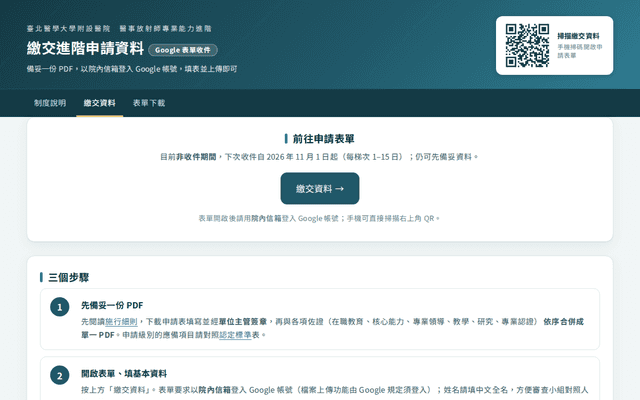Switch to the 表單下載 tab
640x400 pixels.
click(x=149, y=103)
